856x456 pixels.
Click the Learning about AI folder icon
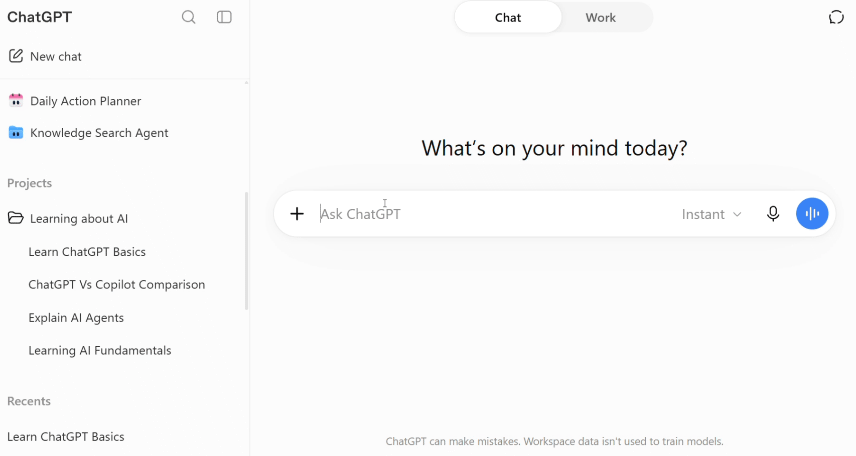click(x=16, y=218)
